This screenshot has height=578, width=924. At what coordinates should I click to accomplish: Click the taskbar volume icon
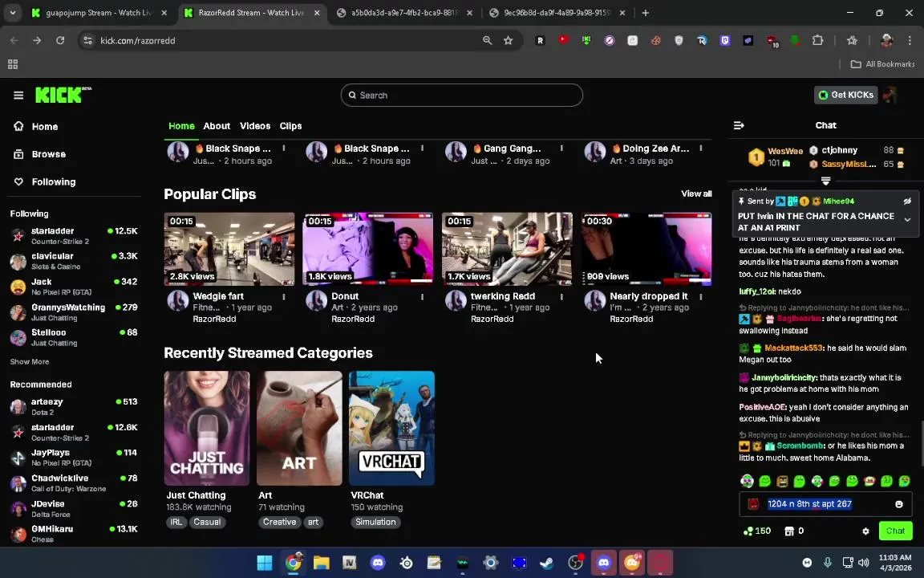(864, 563)
